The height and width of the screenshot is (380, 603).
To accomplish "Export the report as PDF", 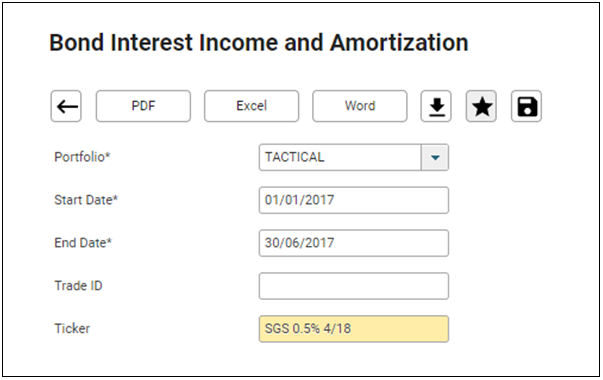I will [143, 107].
